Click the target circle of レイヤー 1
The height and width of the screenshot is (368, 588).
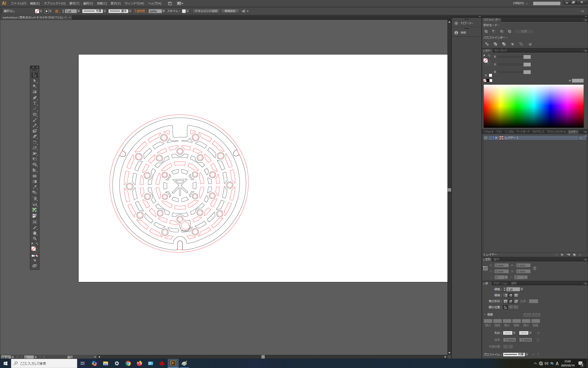point(581,138)
